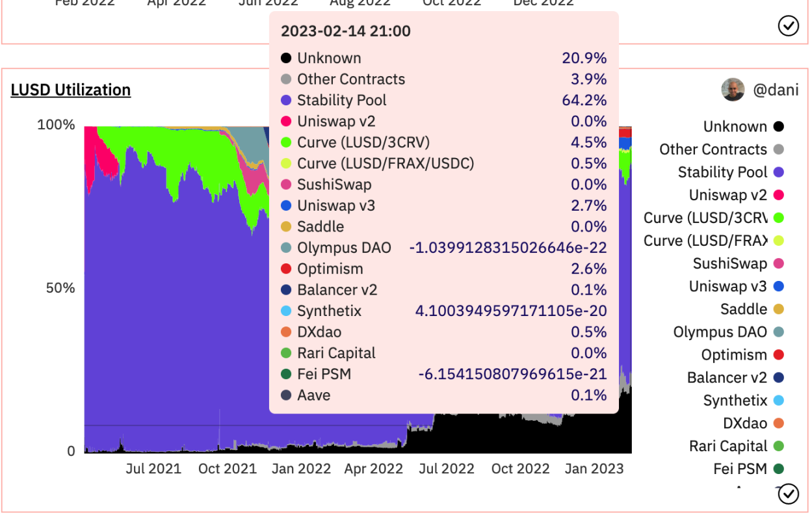The height and width of the screenshot is (515, 812).
Task: Toggle SushiSwap series in the right legend
Action: click(738, 263)
